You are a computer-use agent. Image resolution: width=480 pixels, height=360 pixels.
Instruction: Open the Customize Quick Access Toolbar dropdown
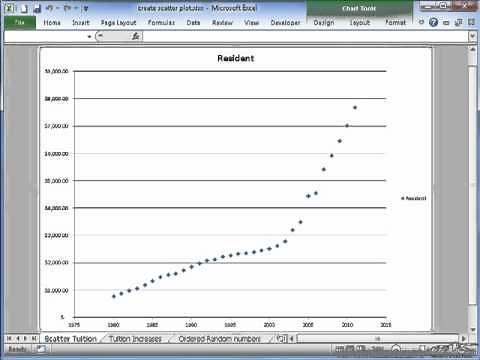(86, 9)
